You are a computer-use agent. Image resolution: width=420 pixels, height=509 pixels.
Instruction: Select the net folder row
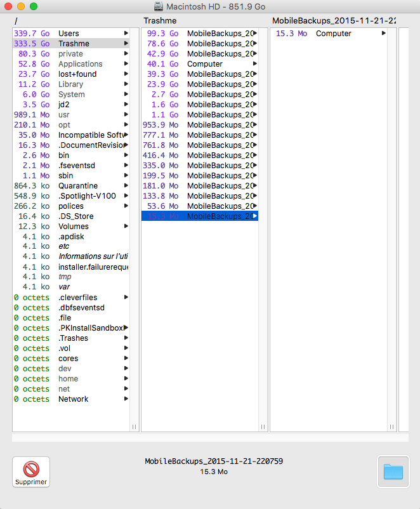[71, 389]
